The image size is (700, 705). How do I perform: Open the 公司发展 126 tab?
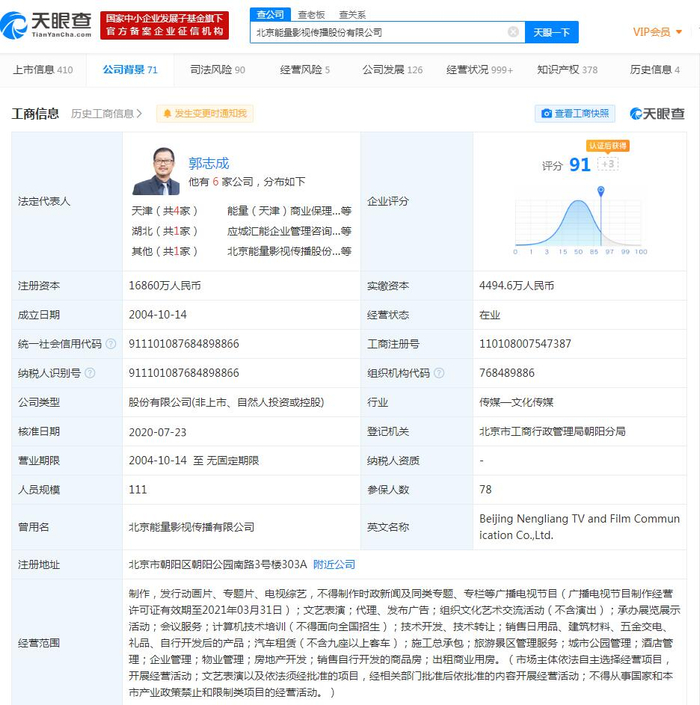[392, 70]
